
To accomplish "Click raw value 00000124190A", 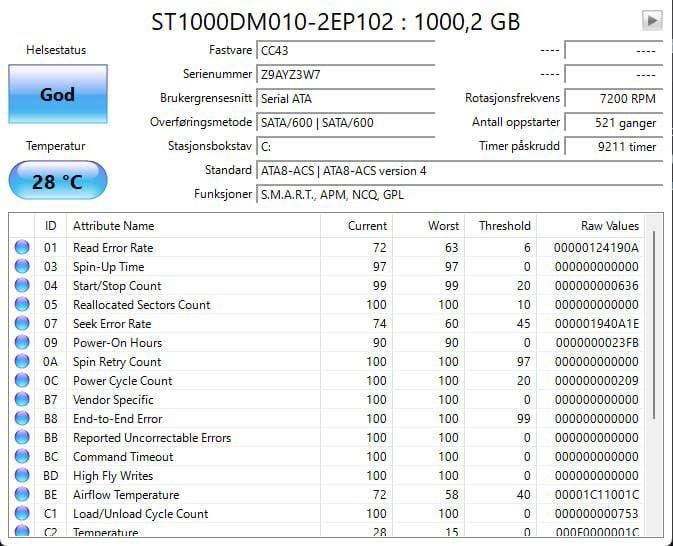I will click(x=596, y=248).
